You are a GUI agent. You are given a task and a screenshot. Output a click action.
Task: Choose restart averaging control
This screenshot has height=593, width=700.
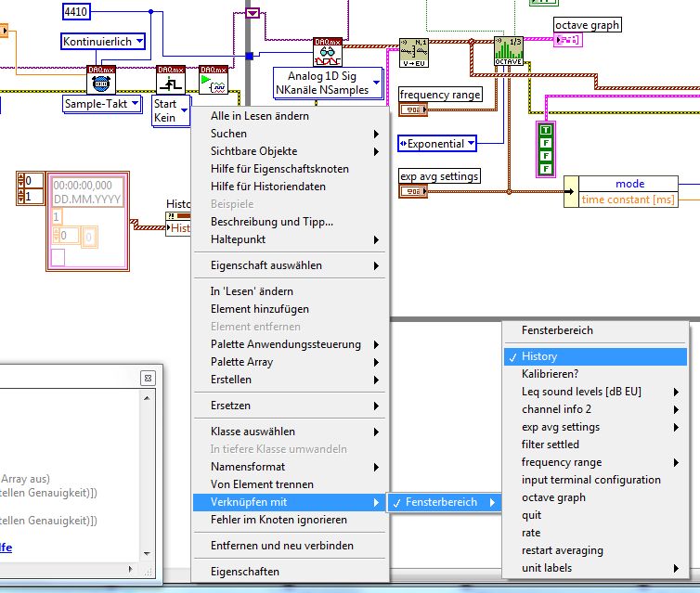tap(595, 550)
